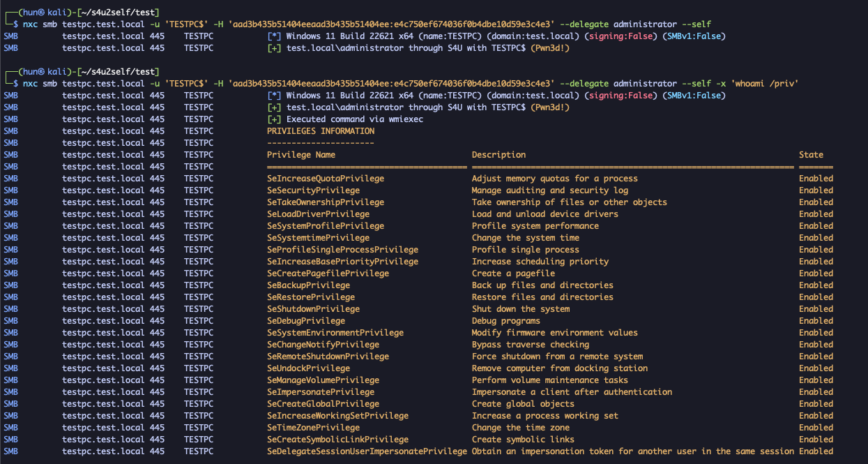868x464 pixels.
Task: Click the SeImpersonatePrivilege name
Action: [x=321, y=392]
